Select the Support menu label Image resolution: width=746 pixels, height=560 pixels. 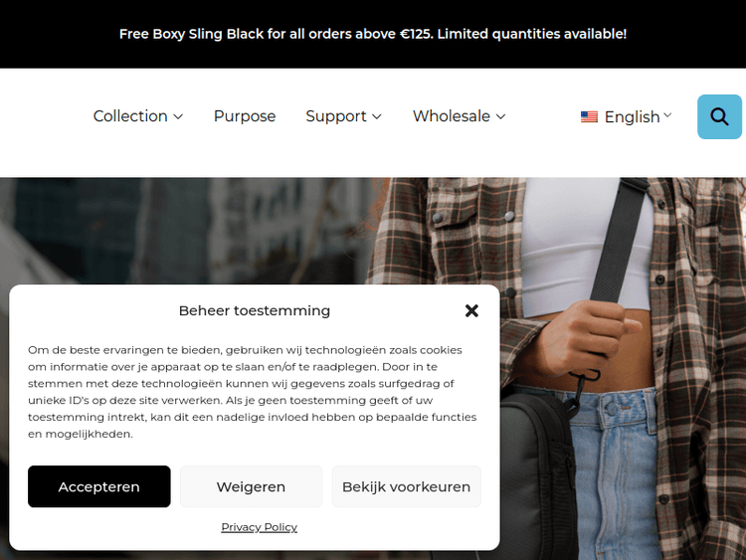tap(336, 116)
